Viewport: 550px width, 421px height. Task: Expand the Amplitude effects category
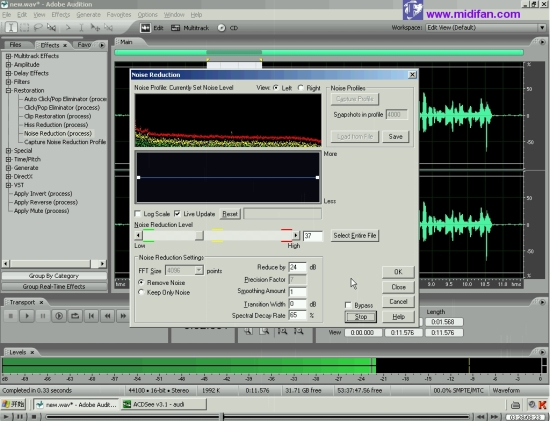pos(8,65)
